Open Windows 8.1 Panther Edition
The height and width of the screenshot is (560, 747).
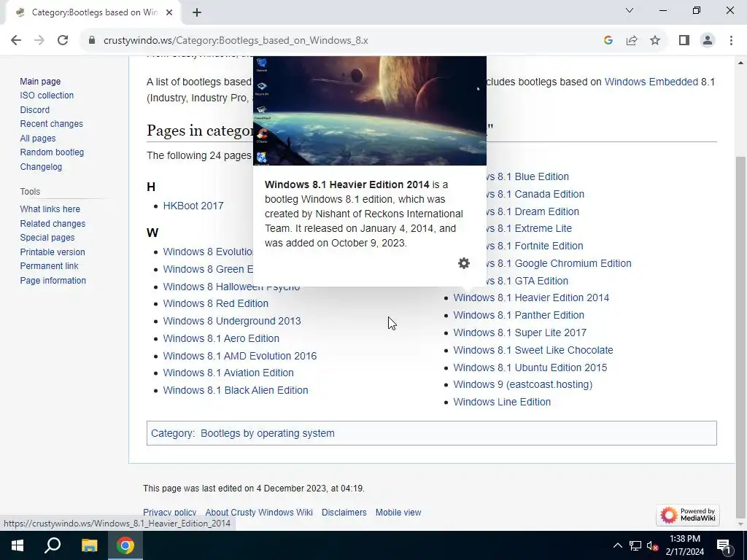pyautogui.click(x=519, y=315)
